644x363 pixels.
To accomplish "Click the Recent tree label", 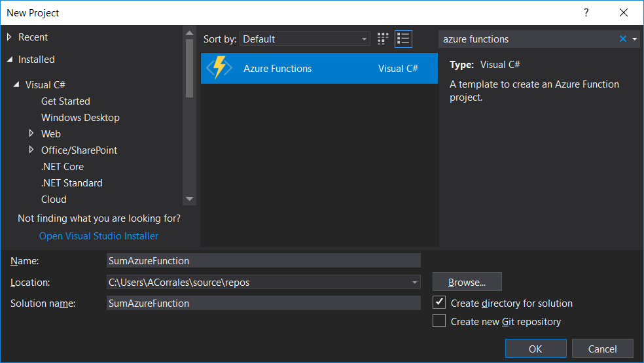I will pos(33,37).
